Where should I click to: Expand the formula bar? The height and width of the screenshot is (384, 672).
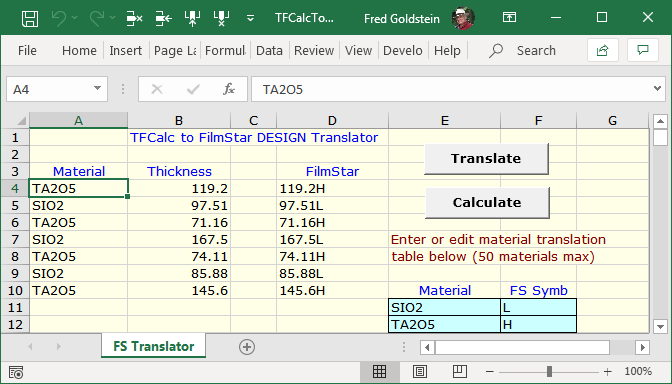coord(657,89)
